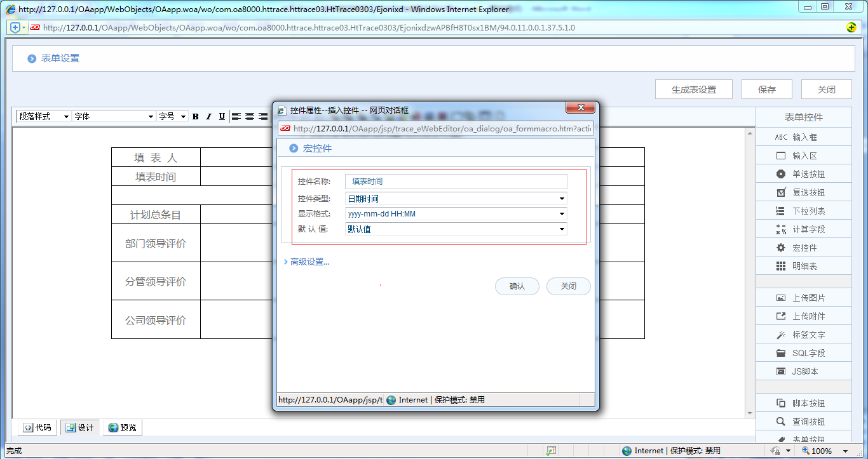Select the 宏控件 macro control
Image resolution: width=868 pixels, height=459 pixels.
[x=803, y=247]
